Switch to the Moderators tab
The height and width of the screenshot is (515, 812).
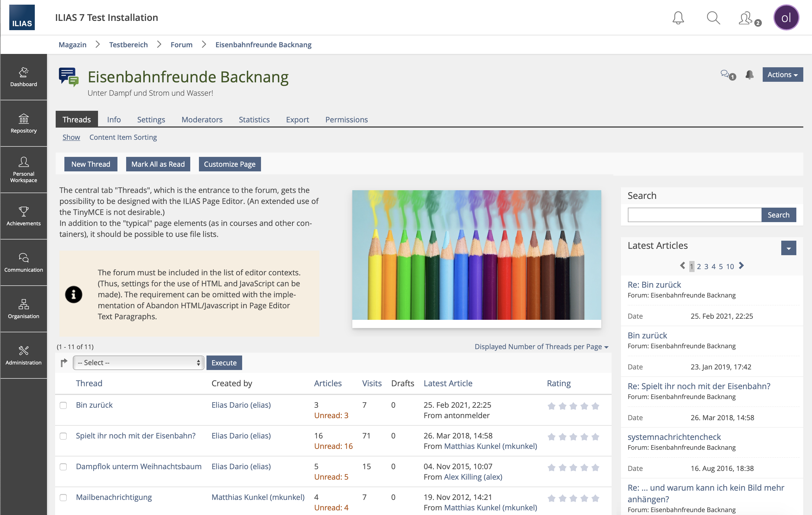(202, 119)
